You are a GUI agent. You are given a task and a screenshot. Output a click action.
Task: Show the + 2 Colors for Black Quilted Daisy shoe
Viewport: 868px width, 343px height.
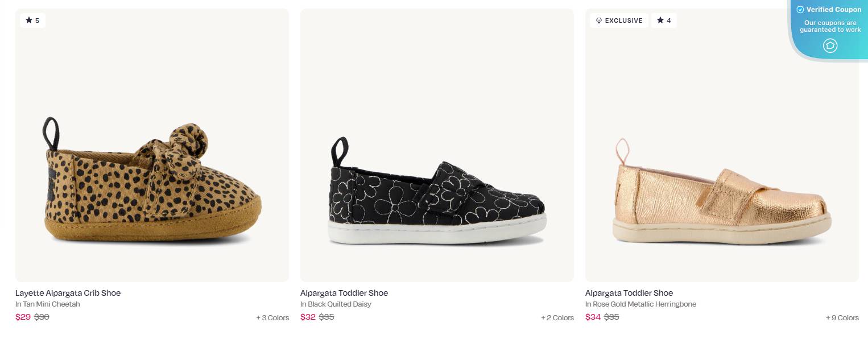(557, 318)
